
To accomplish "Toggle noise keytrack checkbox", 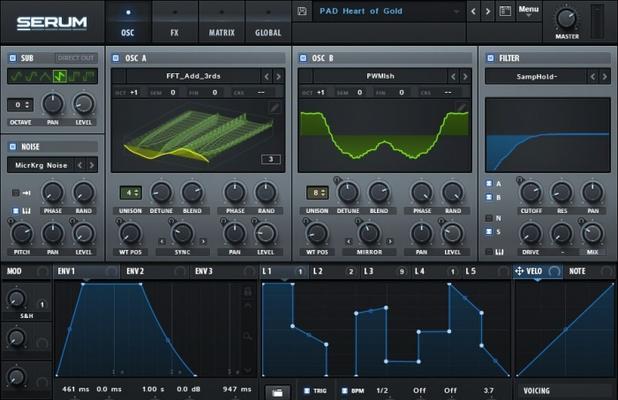I will click(x=16, y=211).
